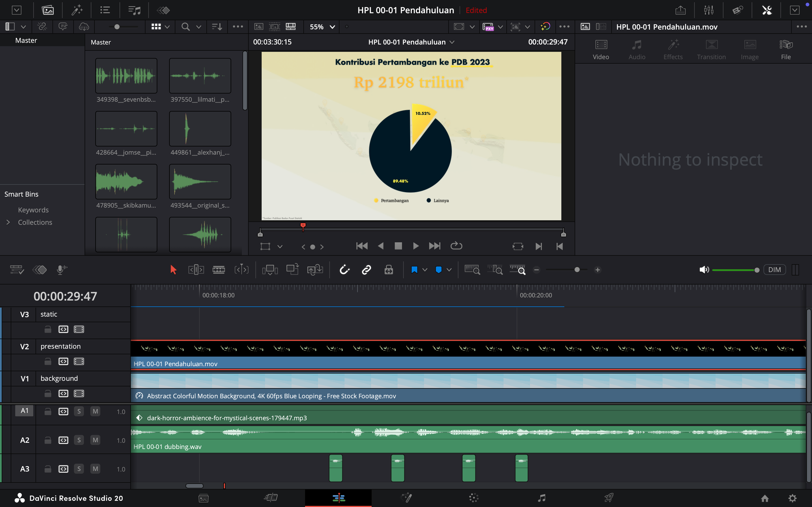
Task: Switch to the File inspector tab
Action: pyautogui.click(x=785, y=50)
